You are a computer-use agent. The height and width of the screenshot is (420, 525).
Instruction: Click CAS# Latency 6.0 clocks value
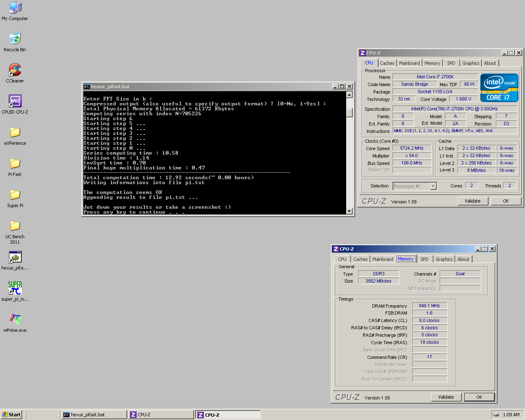point(429,320)
